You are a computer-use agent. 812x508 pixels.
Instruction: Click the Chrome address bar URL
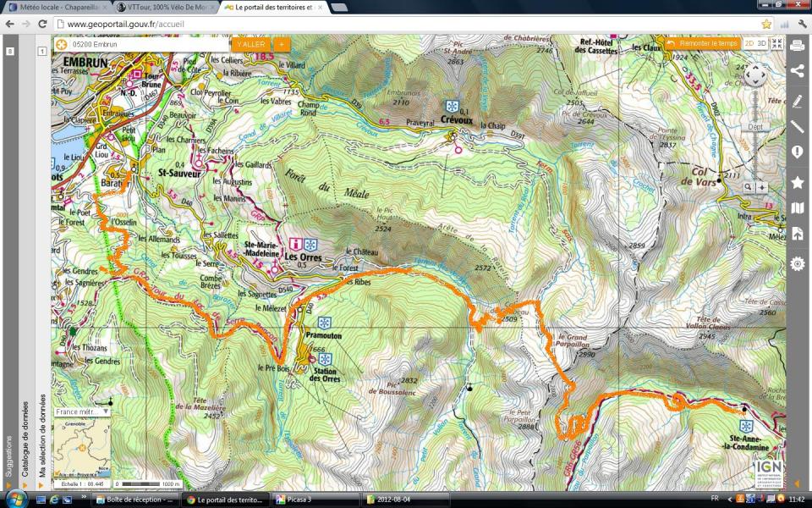point(126,24)
